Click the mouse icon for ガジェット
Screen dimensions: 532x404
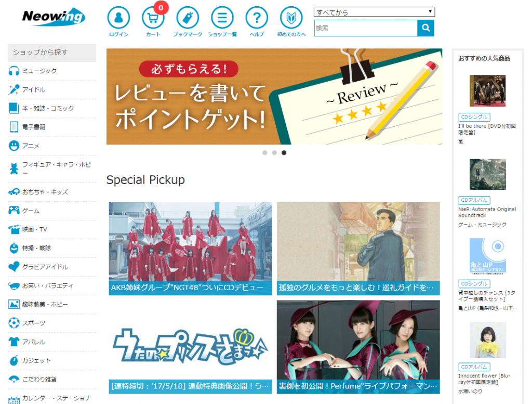tap(14, 360)
